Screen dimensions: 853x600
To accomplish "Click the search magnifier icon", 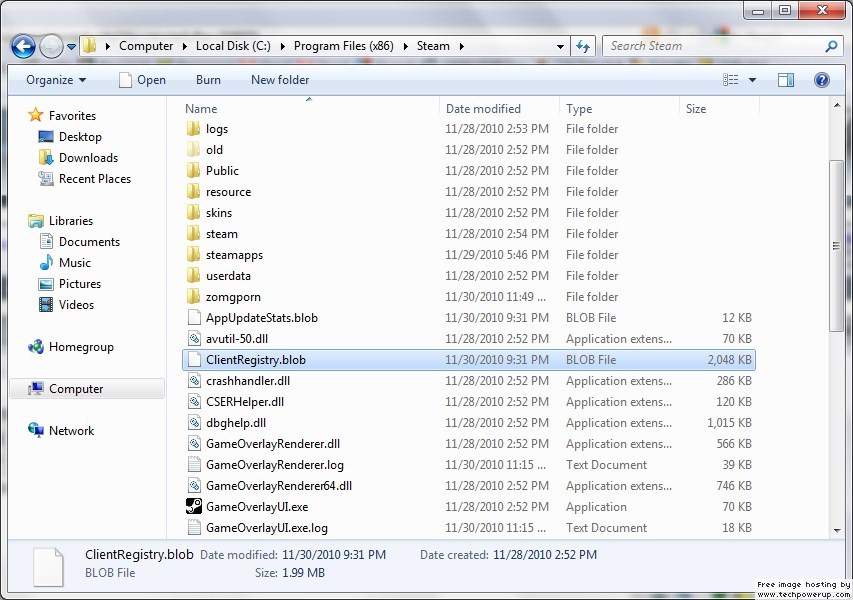I will 831,46.
